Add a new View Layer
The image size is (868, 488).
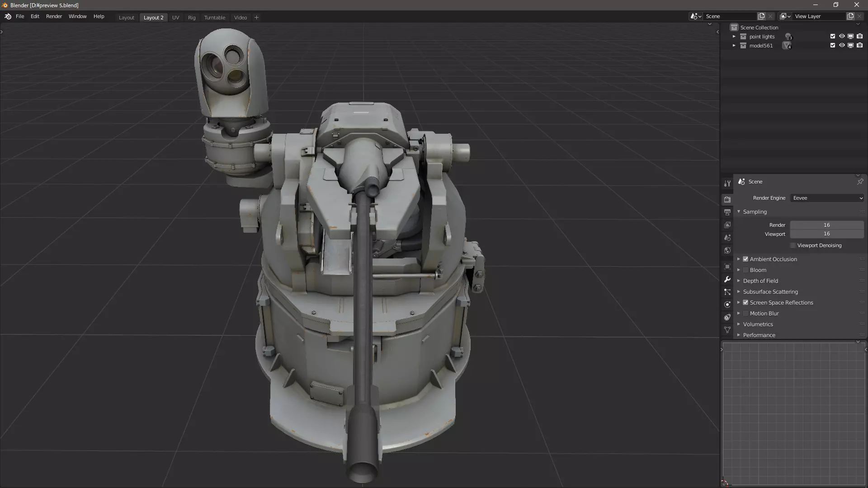tap(850, 16)
